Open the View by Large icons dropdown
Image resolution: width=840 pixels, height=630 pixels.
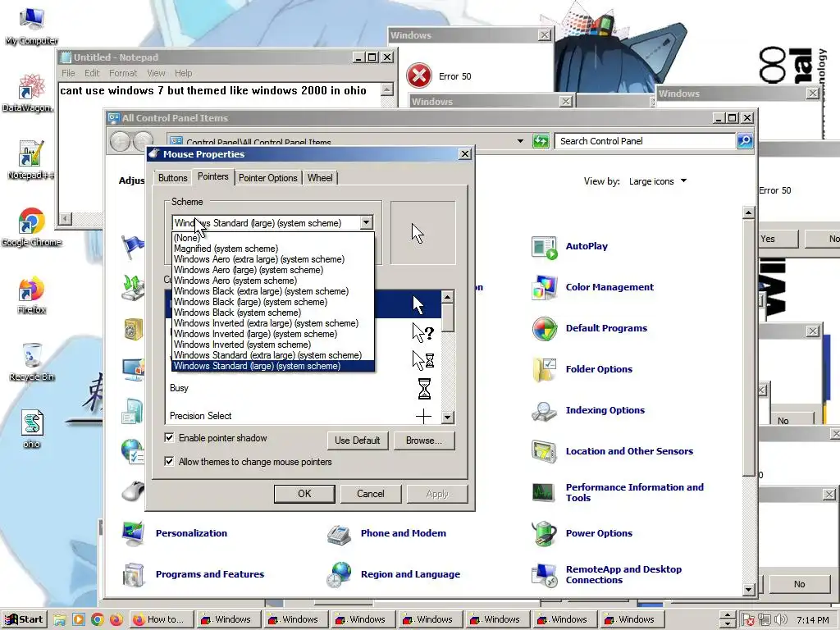pos(658,181)
